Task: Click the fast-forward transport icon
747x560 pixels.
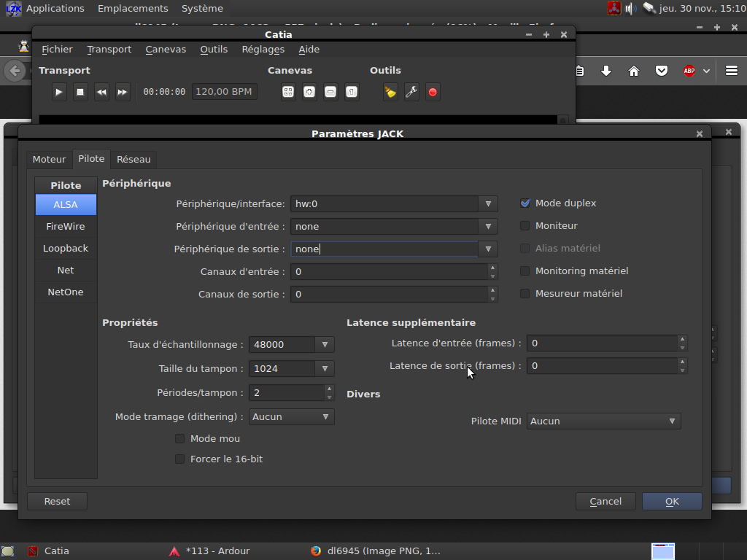Action: [x=123, y=92]
